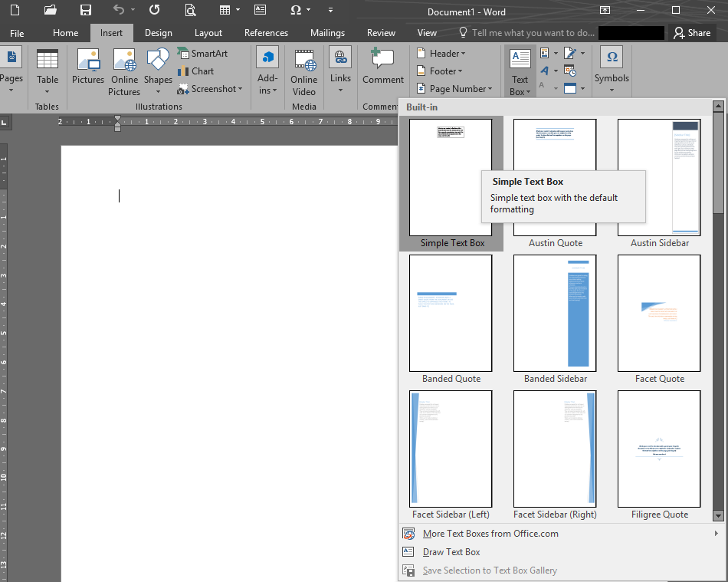Open the File tab

coord(17,33)
